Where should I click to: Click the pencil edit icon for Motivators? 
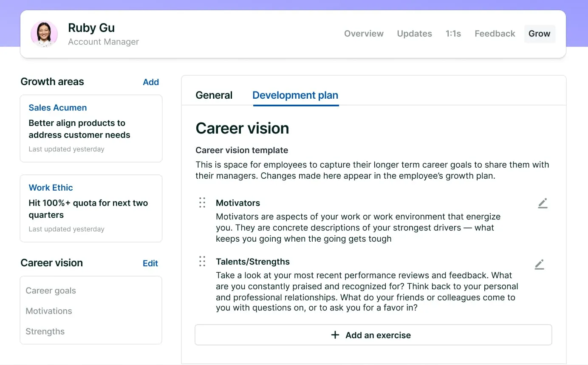click(543, 203)
